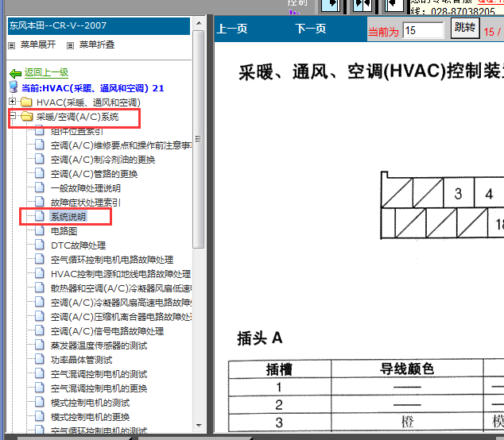Open 功率晶体管测试 entry

(x=81, y=360)
